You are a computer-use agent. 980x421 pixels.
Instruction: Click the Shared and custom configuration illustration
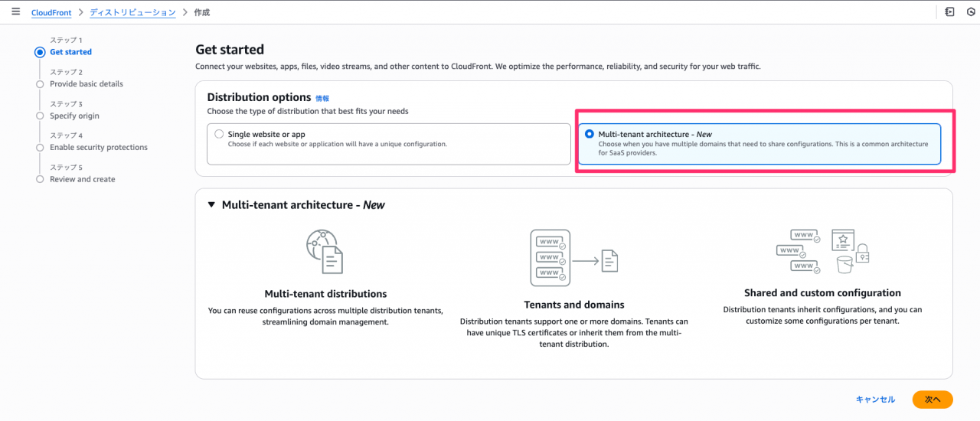(822, 251)
